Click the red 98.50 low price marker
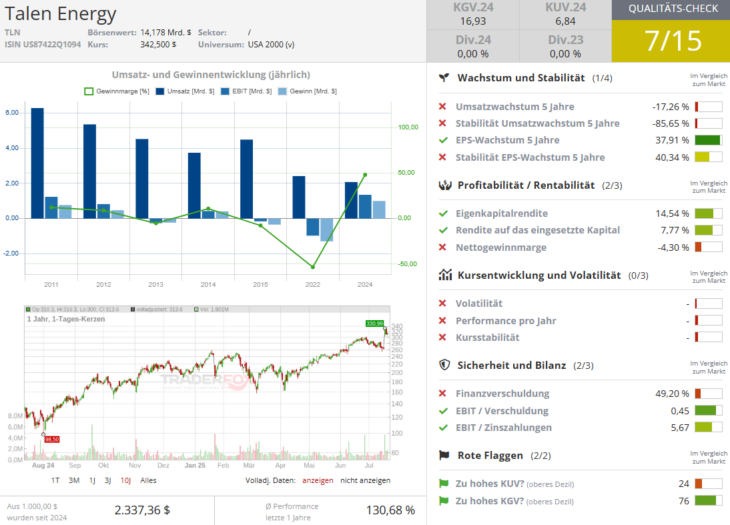Viewport: 730px width, 525px height. click(52, 439)
